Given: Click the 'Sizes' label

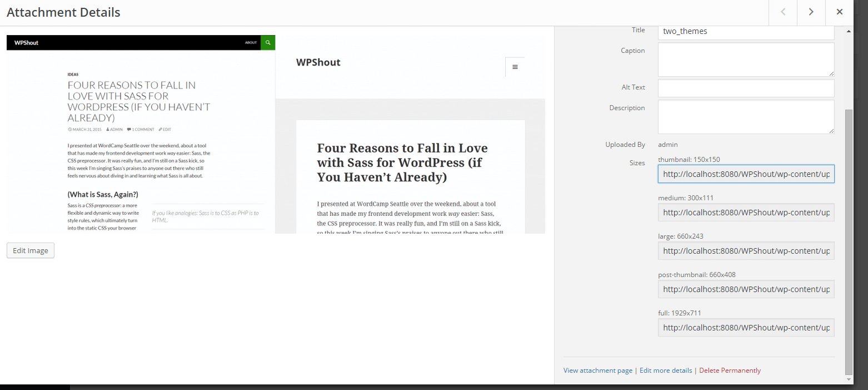Looking at the screenshot, I should click(x=637, y=163).
